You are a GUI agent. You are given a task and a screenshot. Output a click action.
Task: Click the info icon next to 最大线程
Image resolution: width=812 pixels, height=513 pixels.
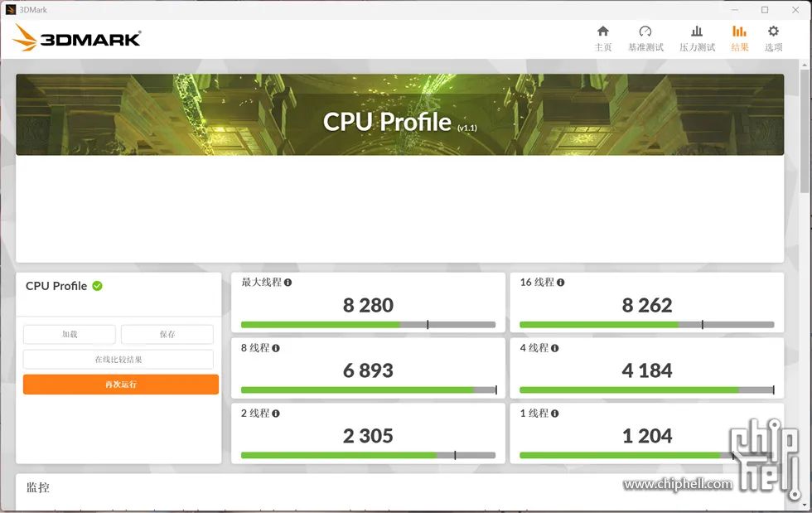tap(288, 283)
